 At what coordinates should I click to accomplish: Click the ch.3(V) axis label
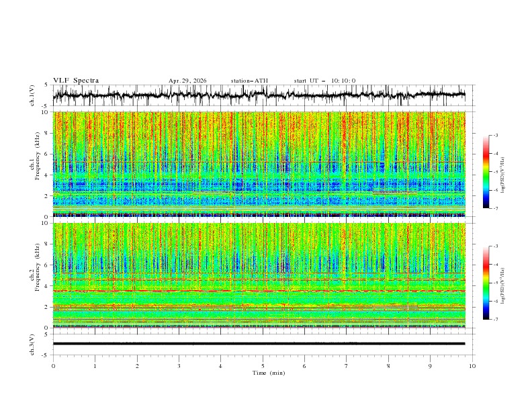[x=32, y=345]
